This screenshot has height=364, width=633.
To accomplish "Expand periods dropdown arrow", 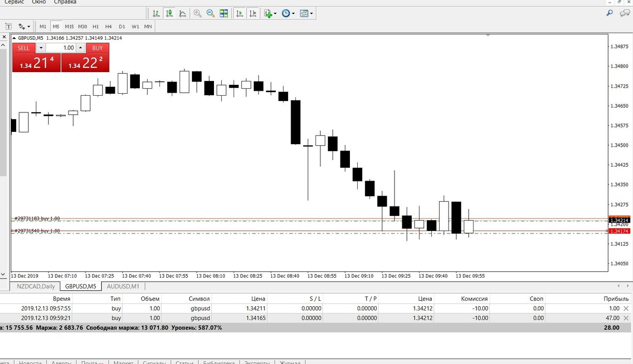I will pos(293,14).
